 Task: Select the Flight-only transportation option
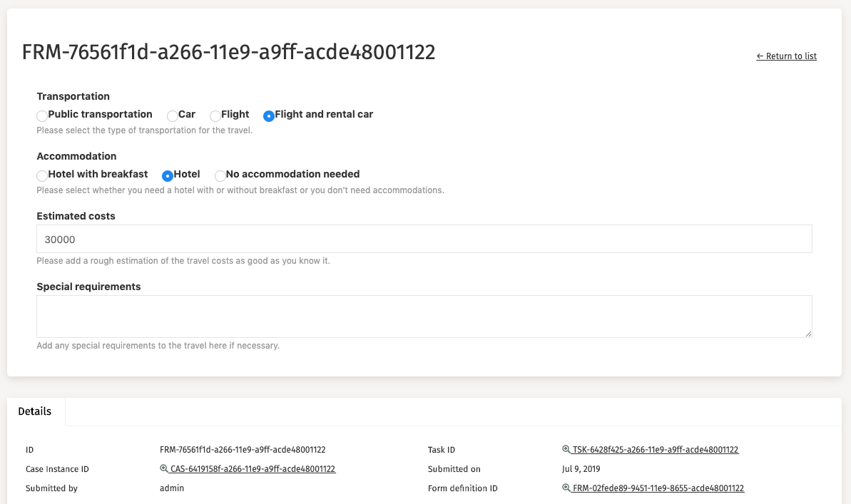[215, 115]
